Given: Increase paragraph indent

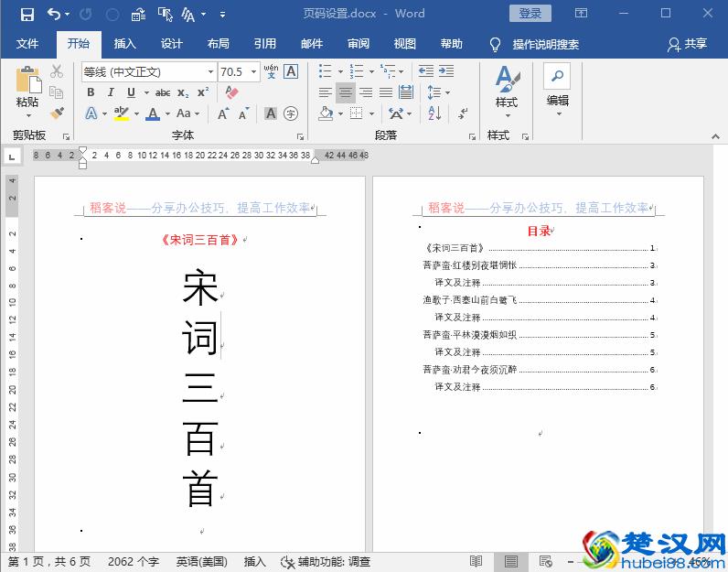Looking at the screenshot, I should pyautogui.click(x=446, y=71).
